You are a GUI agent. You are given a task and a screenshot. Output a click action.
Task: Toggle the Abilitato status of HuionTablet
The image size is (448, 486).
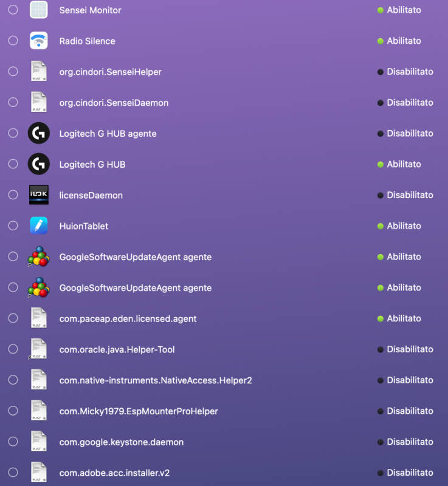point(399,225)
